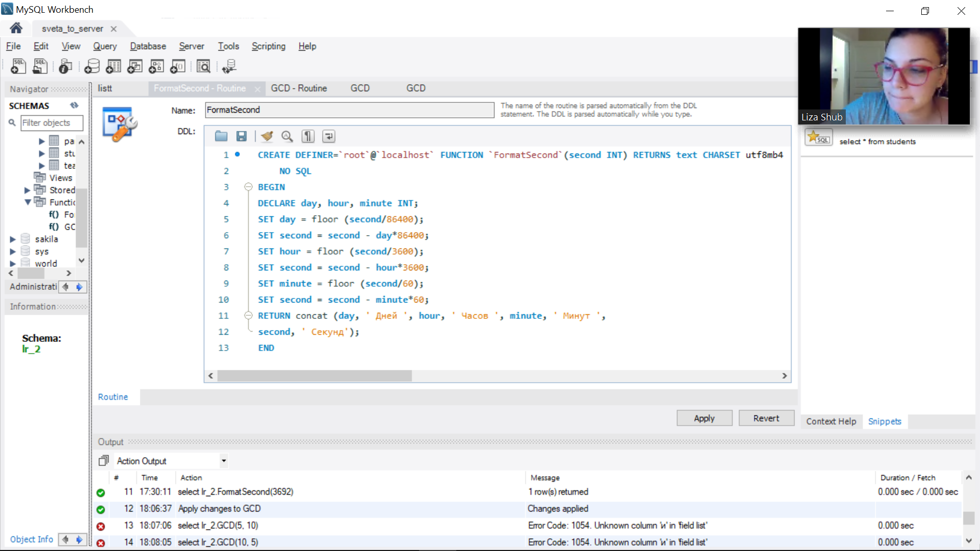This screenshot has width=980, height=551.
Task: Open the Edit menu
Action: (41, 46)
